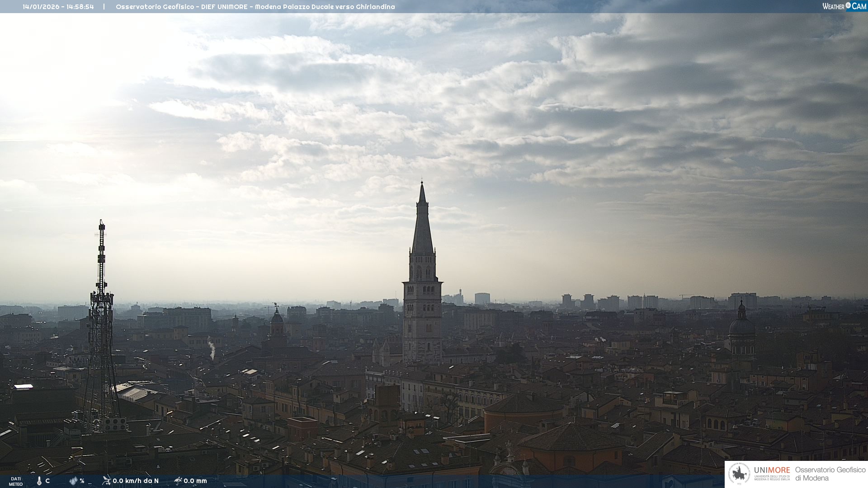The width and height of the screenshot is (868, 488).
Task: Click the blue circle in WeatherCam logo
Action: (848, 5)
